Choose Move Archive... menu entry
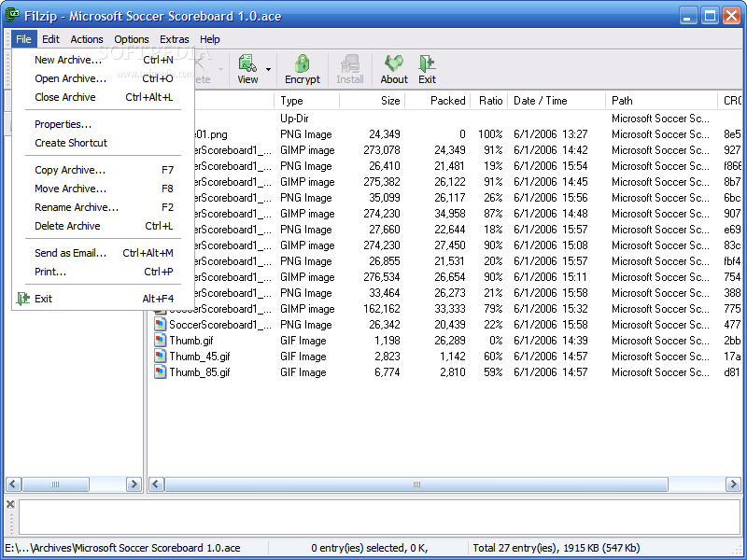The width and height of the screenshot is (747, 560). point(103,189)
